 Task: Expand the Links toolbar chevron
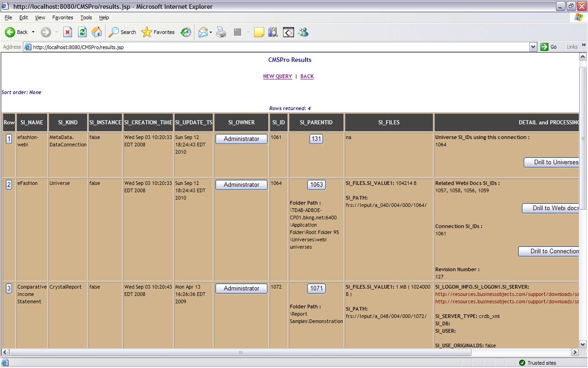pyautogui.click(x=583, y=45)
